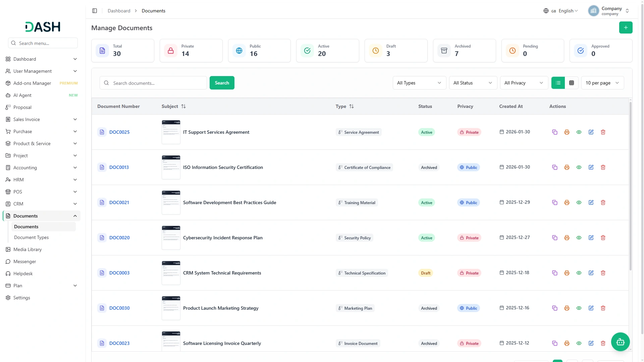
Task: Click the Search documents input field
Action: (153, 83)
